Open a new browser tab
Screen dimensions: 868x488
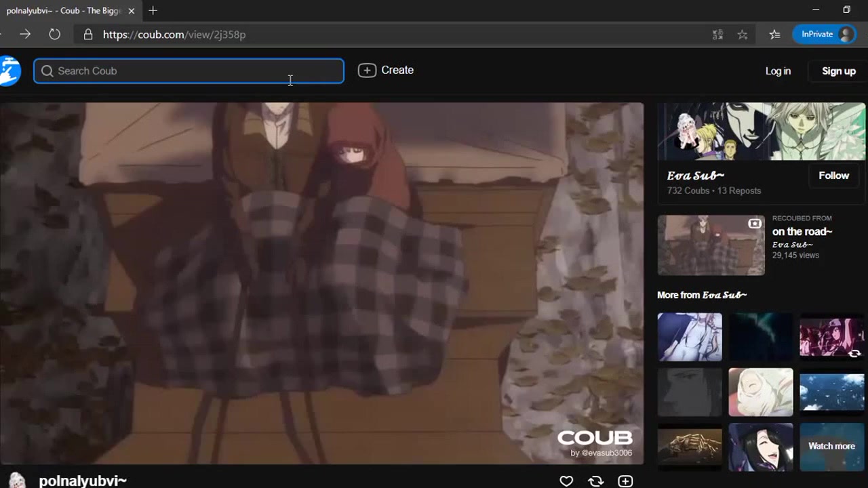coord(153,11)
